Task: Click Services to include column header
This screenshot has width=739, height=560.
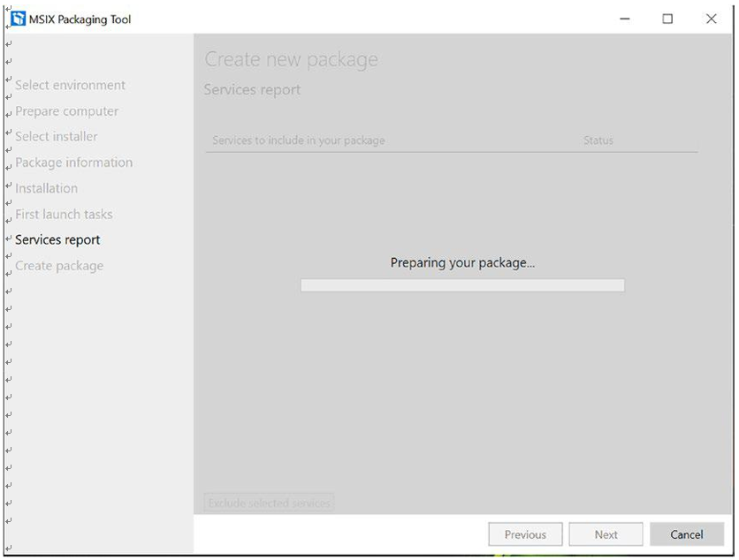Action: pyautogui.click(x=298, y=140)
